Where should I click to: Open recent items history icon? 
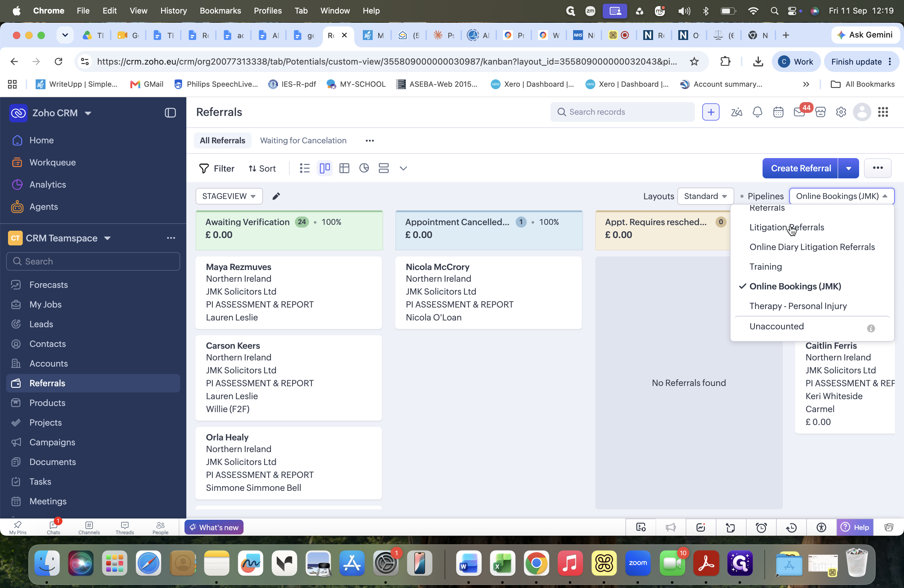coord(791,527)
